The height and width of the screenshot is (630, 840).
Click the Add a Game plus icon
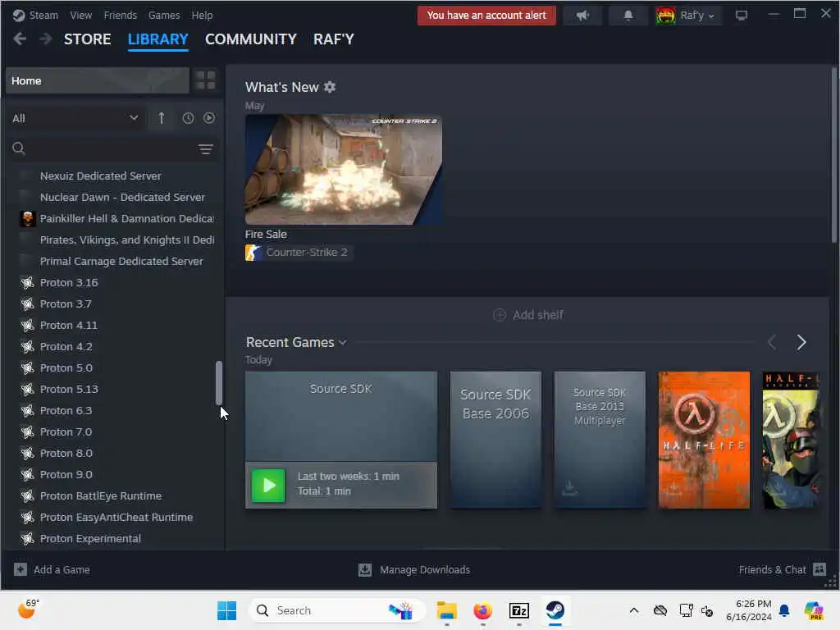point(21,569)
